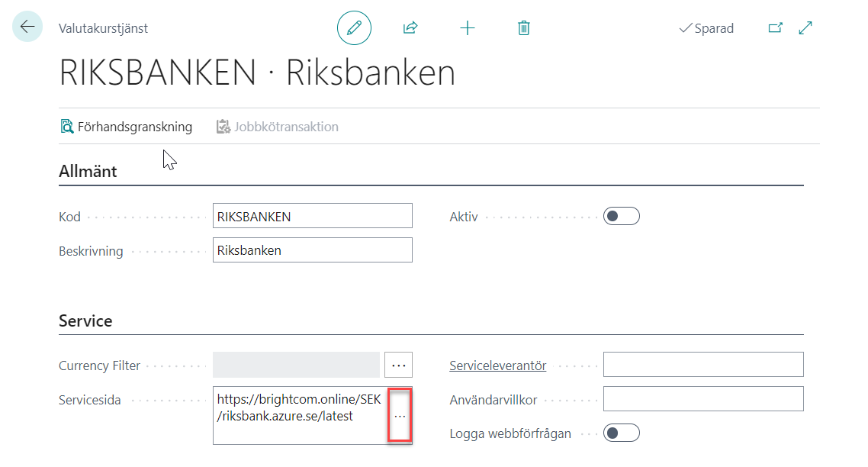Follow the Serviceleverantör link
868x467 pixels.
pos(497,366)
